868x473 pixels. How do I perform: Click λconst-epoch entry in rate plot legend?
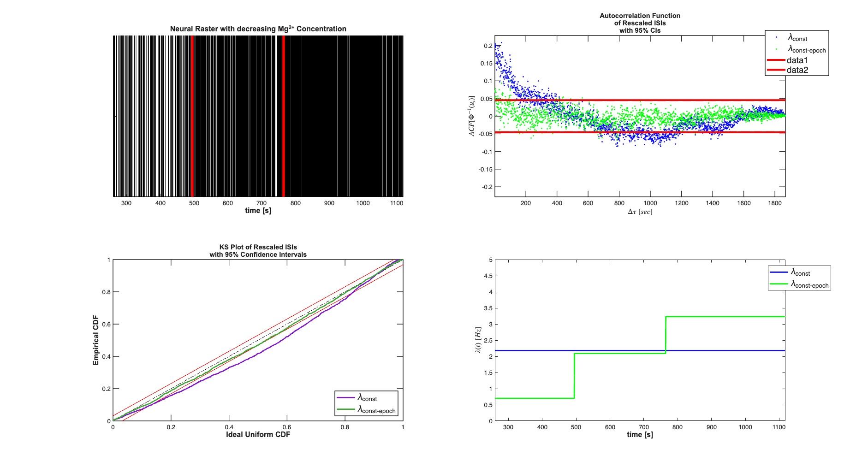809,284
